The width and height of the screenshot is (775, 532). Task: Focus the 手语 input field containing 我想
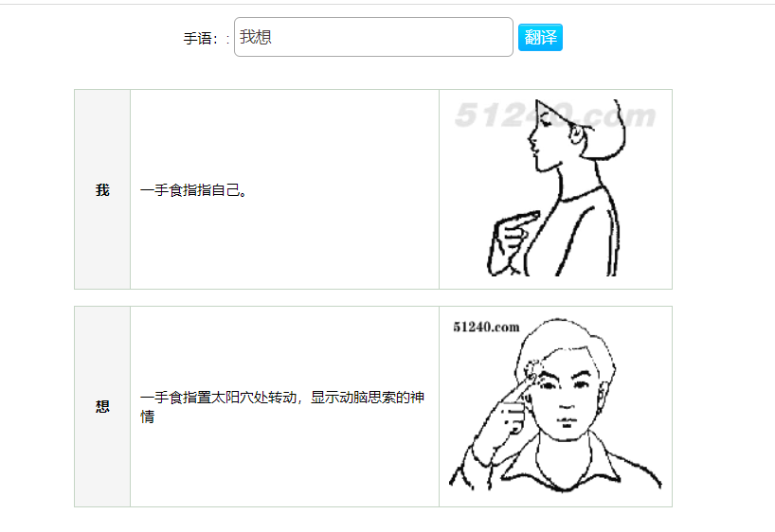(x=373, y=37)
